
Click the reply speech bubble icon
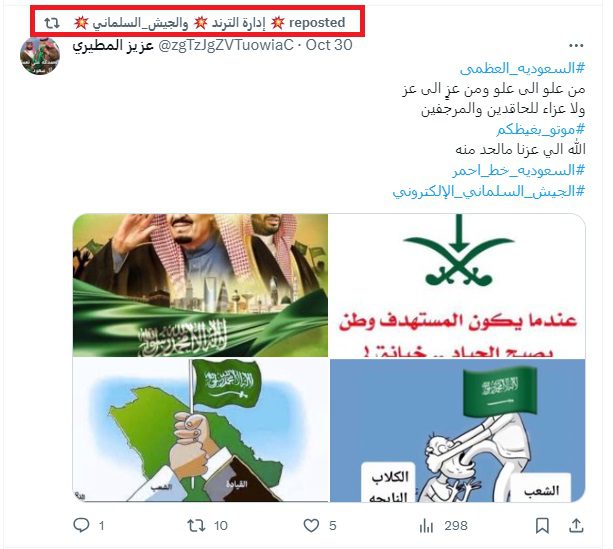pyautogui.click(x=81, y=525)
